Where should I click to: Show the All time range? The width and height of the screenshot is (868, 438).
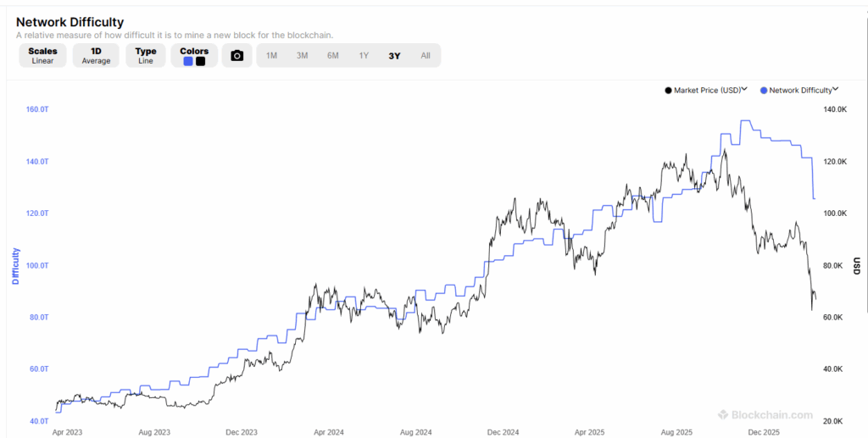425,56
